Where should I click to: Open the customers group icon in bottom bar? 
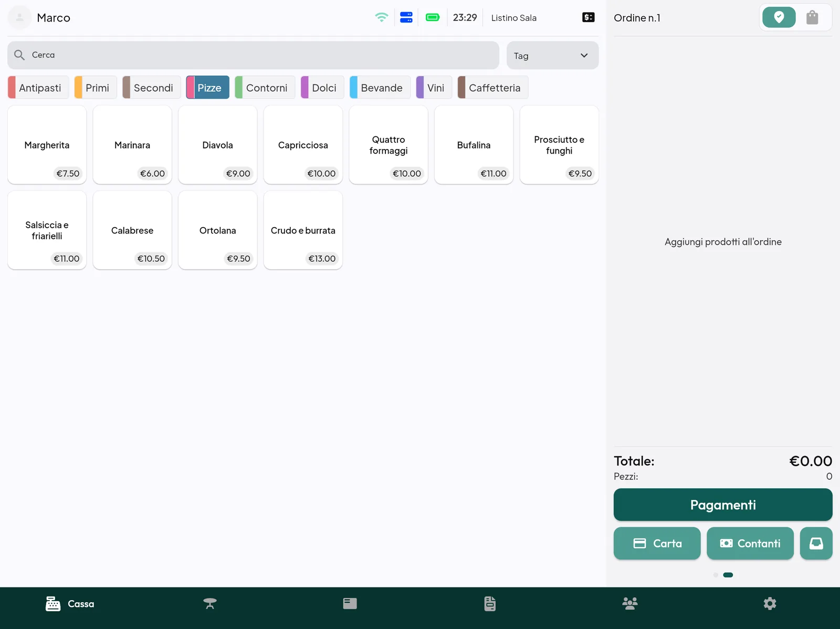630,604
